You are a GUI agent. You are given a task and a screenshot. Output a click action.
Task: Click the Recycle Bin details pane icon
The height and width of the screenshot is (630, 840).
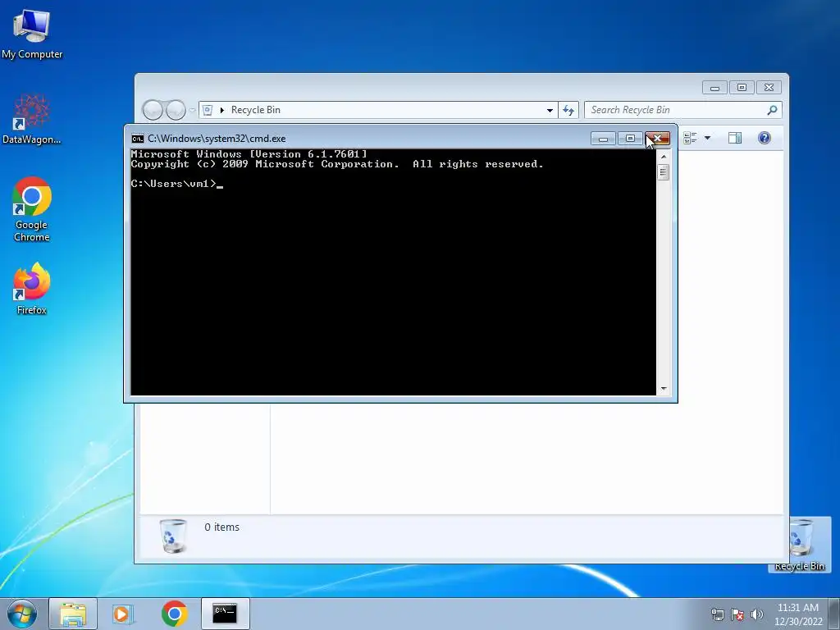click(174, 536)
